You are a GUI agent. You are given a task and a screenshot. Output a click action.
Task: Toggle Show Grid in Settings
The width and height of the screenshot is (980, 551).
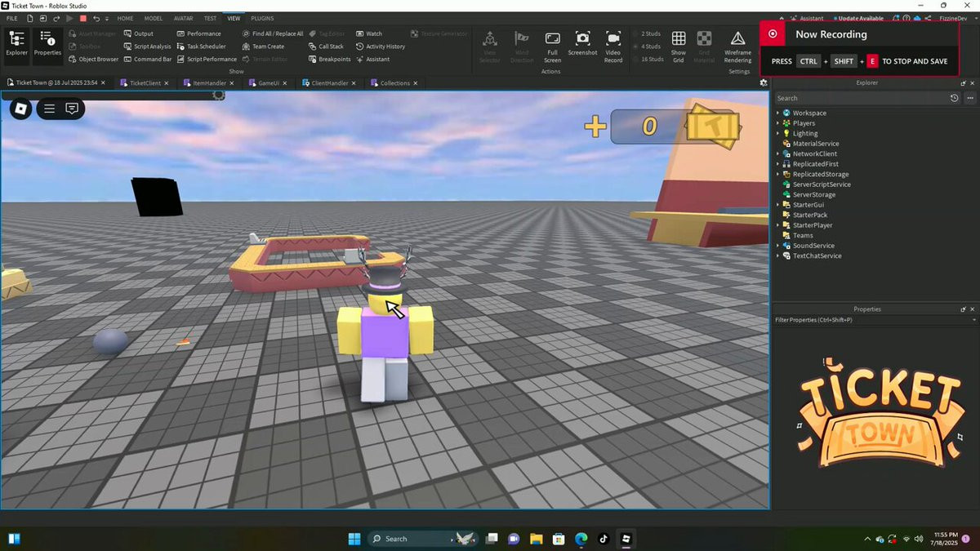679,47
